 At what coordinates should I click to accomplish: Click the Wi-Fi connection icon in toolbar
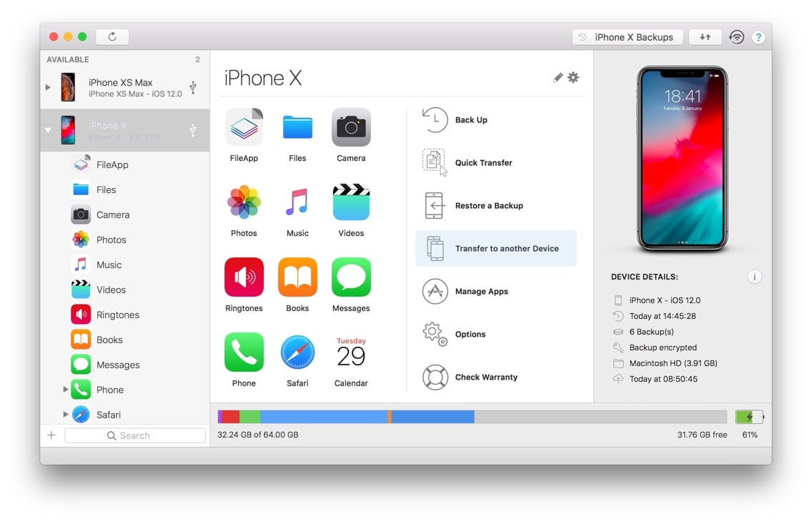736,37
